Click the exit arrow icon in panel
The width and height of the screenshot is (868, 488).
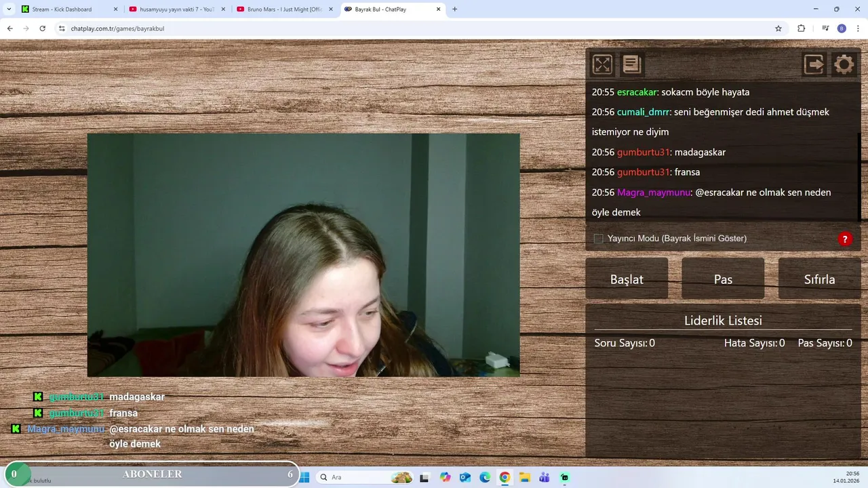pyautogui.click(x=814, y=64)
